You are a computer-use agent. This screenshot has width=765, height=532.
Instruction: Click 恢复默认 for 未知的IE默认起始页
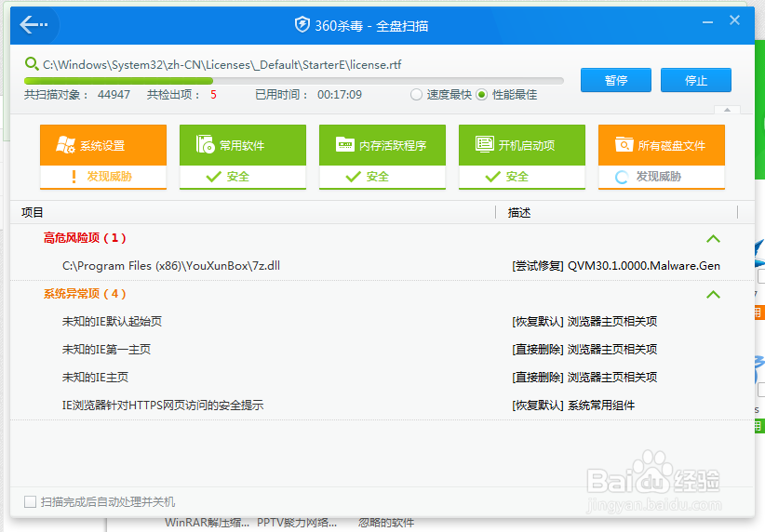tap(538, 322)
